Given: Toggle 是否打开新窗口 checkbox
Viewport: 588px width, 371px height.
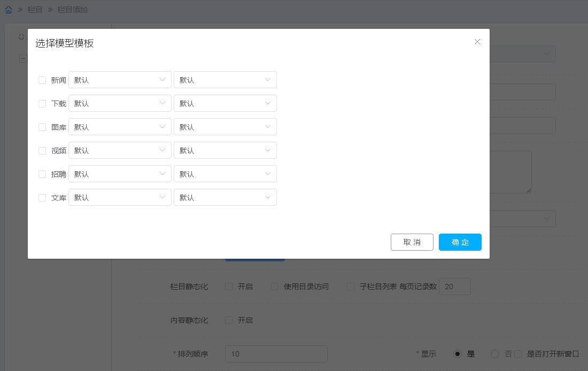Looking at the screenshot, I should (x=519, y=354).
